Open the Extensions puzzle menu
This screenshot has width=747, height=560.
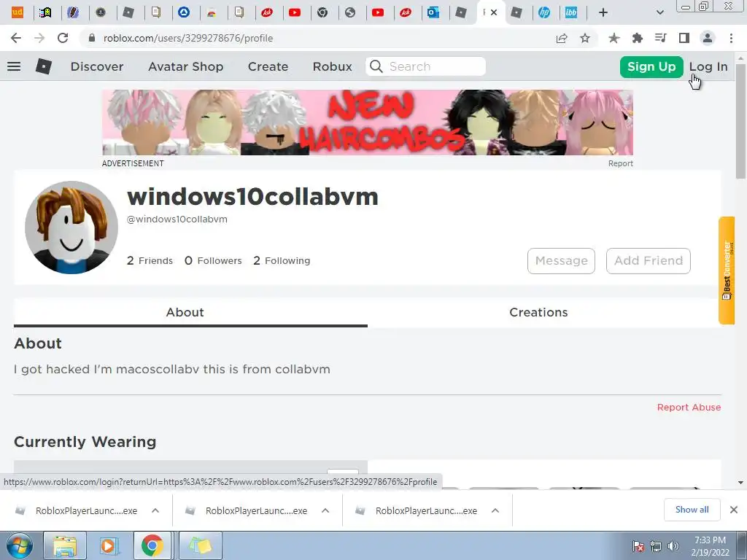tap(638, 38)
